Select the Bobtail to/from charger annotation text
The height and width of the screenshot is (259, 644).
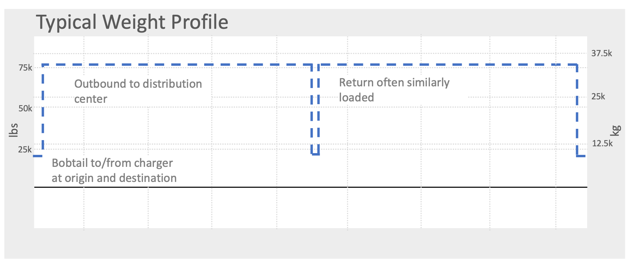click(x=114, y=170)
